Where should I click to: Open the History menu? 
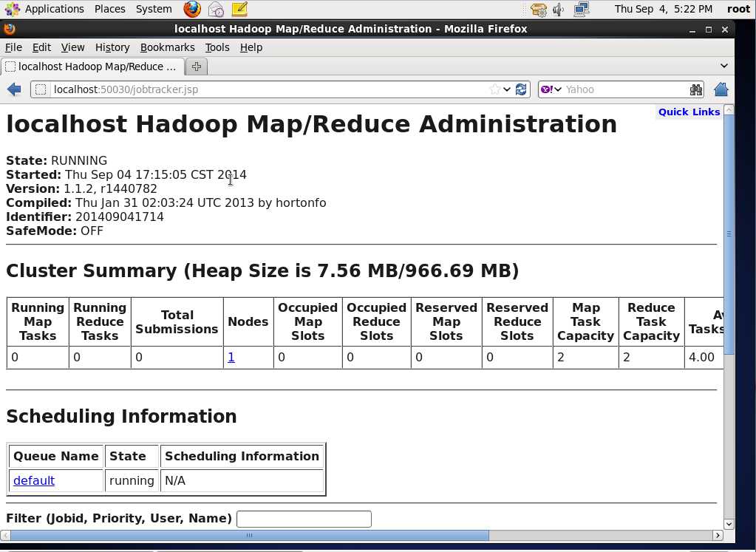(x=112, y=47)
